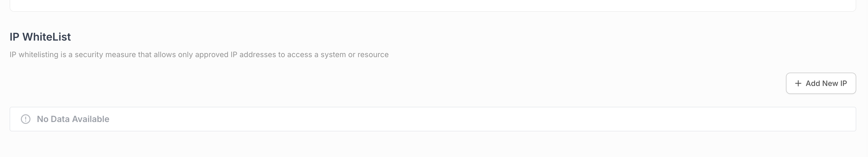Click the "No Data Available" text
The height and width of the screenshot is (157, 868).
click(73, 119)
